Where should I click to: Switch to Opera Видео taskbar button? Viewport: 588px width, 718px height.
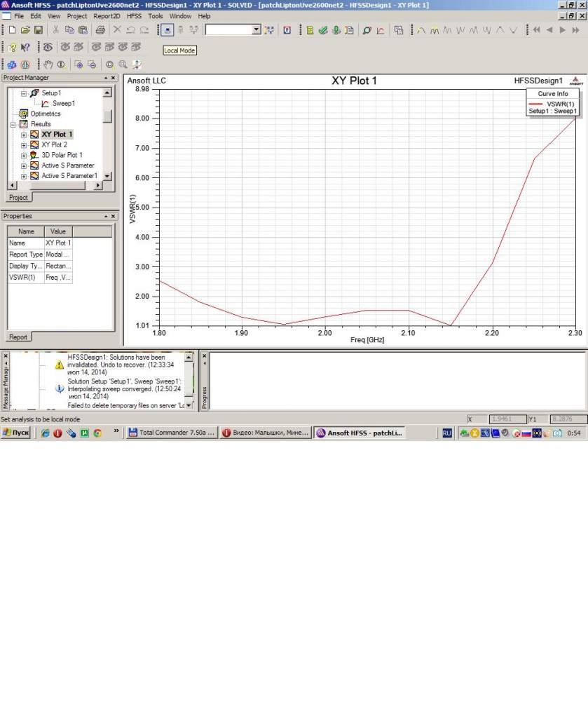point(266,433)
